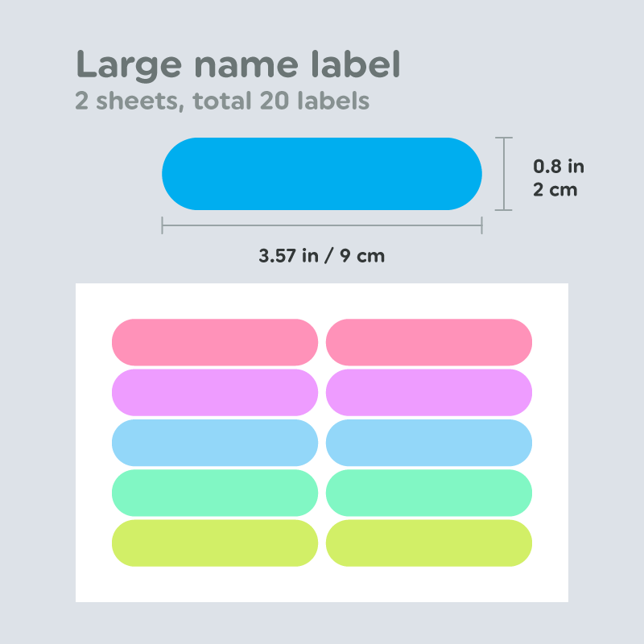The image size is (644, 644).
Task: Click the vertical height dimension bracket
Action: pyautogui.click(x=503, y=174)
